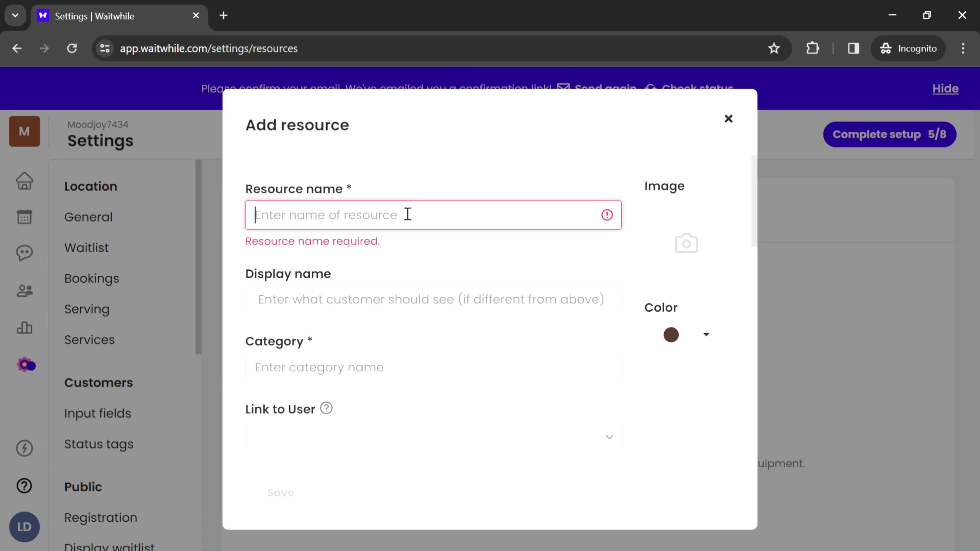980x551 pixels.
Task: Close the Add resource dialog
Action: (x=728, y=118)
